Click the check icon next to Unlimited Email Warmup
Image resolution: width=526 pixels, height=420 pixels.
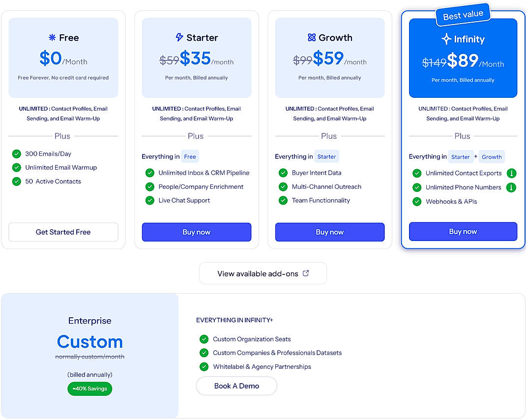[x=16, y=168]
